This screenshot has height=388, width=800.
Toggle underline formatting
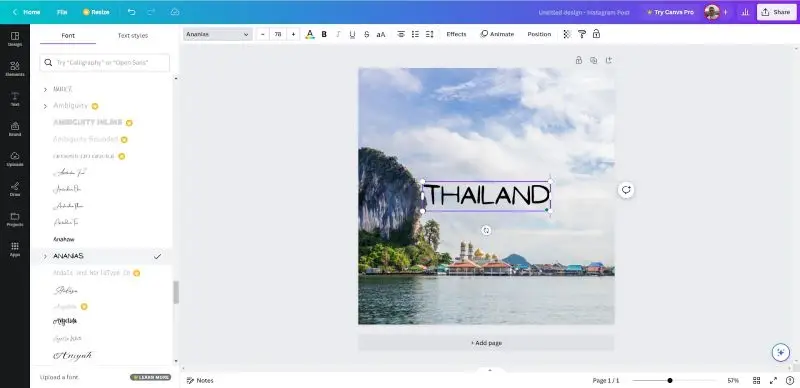(x=352, y=34)
